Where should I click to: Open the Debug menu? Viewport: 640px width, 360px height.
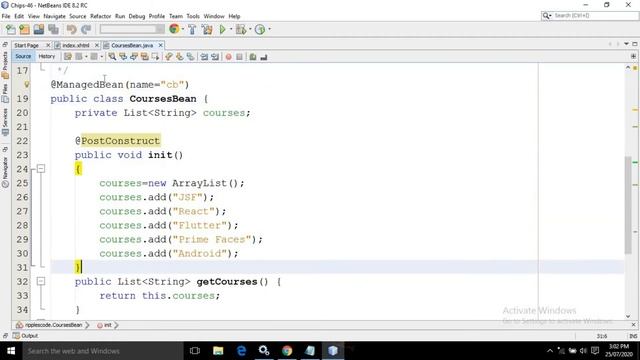coord(137,16)
